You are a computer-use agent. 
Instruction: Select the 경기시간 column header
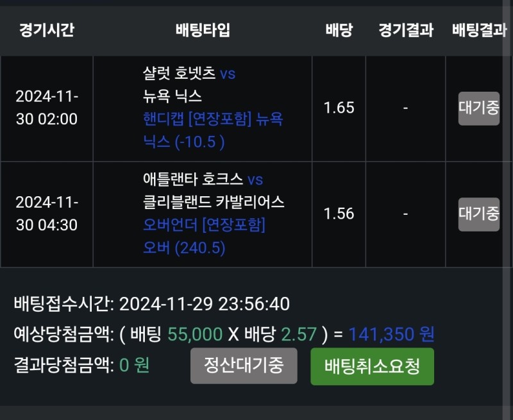[x=46, y=30]
